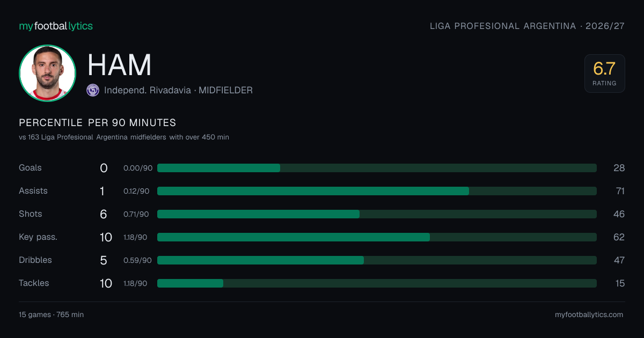Click the Key pass. percentile bar

click(377, 237)
